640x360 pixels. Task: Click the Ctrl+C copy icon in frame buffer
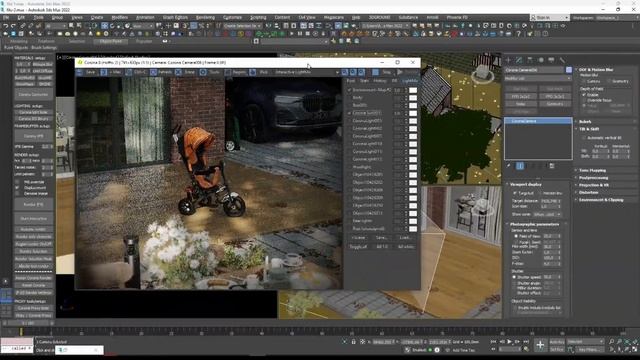tap(128, 72)
